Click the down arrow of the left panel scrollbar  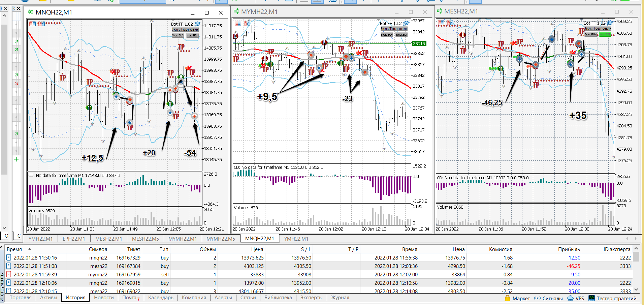(x=4, y=228)
